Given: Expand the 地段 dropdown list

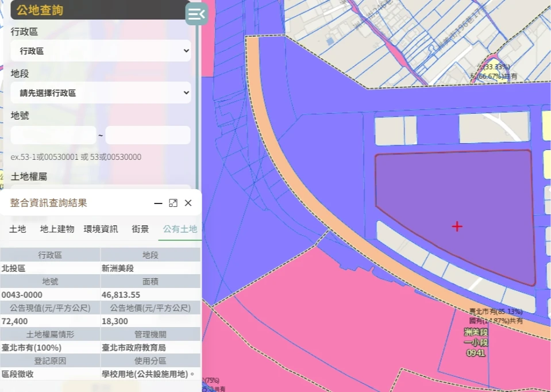Looking at the screenshot, I should [x=101, y=93].
